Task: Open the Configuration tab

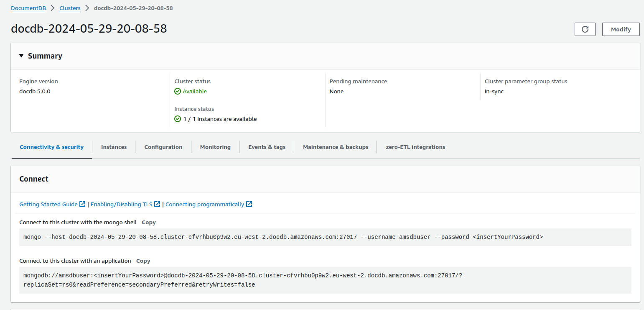Action: tap(163, 147)
